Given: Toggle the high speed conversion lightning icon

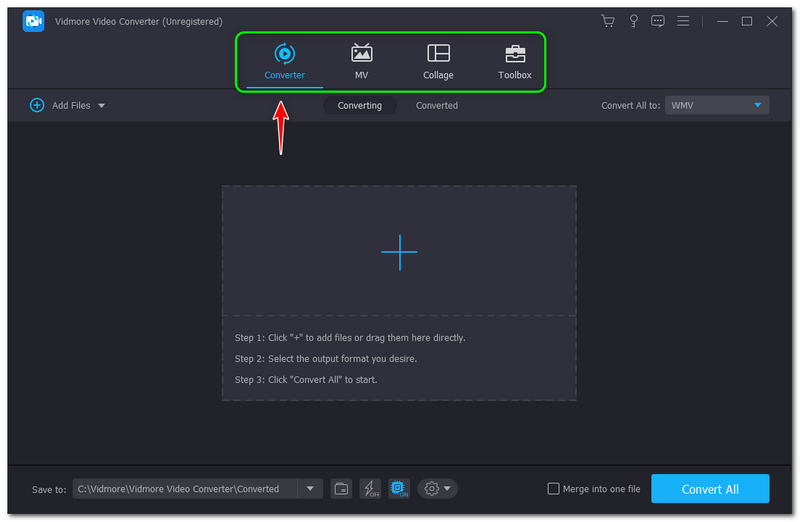Looking at the screenshot, I should pyautogui.click(x=370, y=489).
